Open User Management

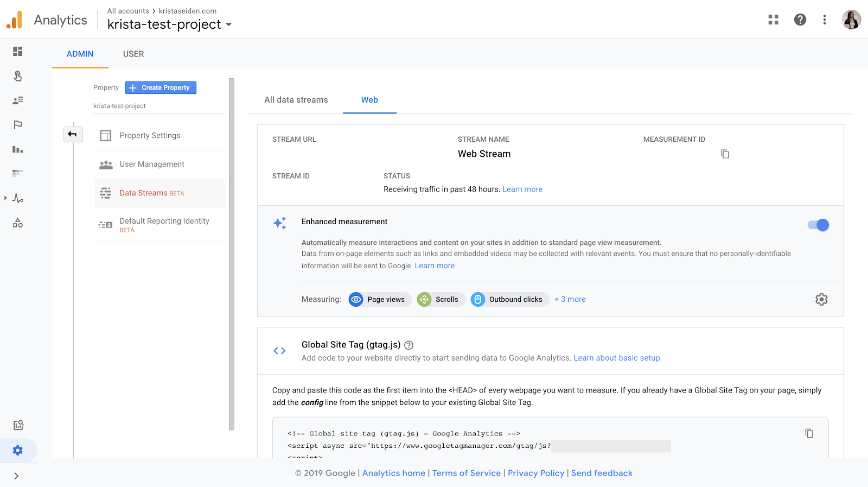coord(160,165)
